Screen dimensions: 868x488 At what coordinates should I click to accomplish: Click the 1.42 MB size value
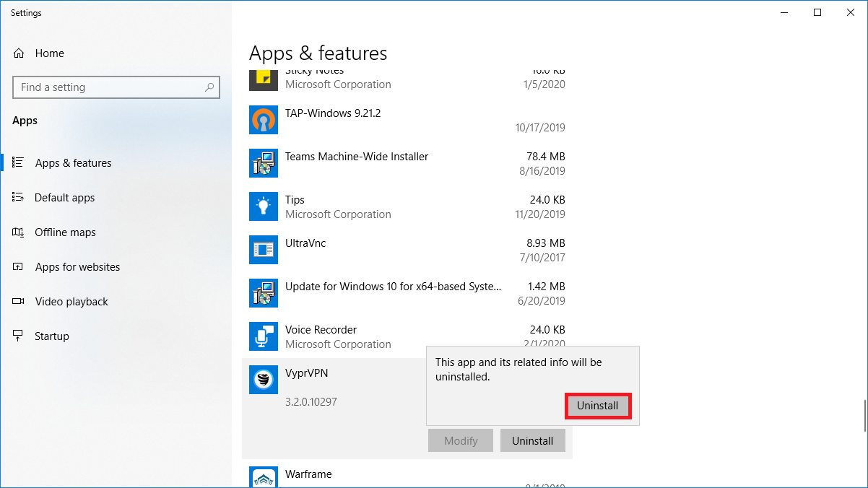pyautogui.click(x=546, y=287)
